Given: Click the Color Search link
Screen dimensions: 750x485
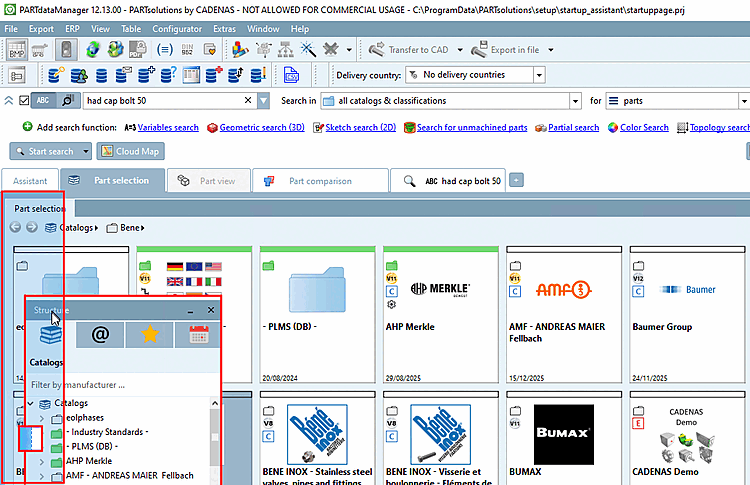Looking at the screenshot, I should 644,128.
